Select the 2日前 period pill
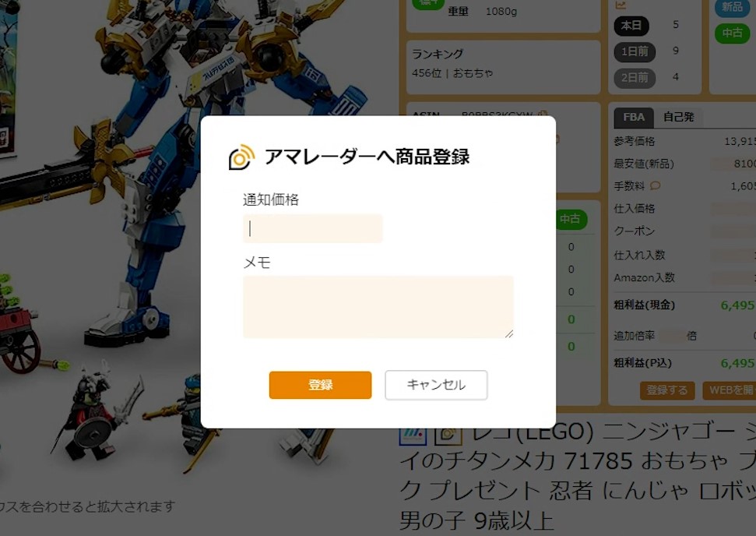The height and width of the screenshot is (536, 756). point(635,78)
